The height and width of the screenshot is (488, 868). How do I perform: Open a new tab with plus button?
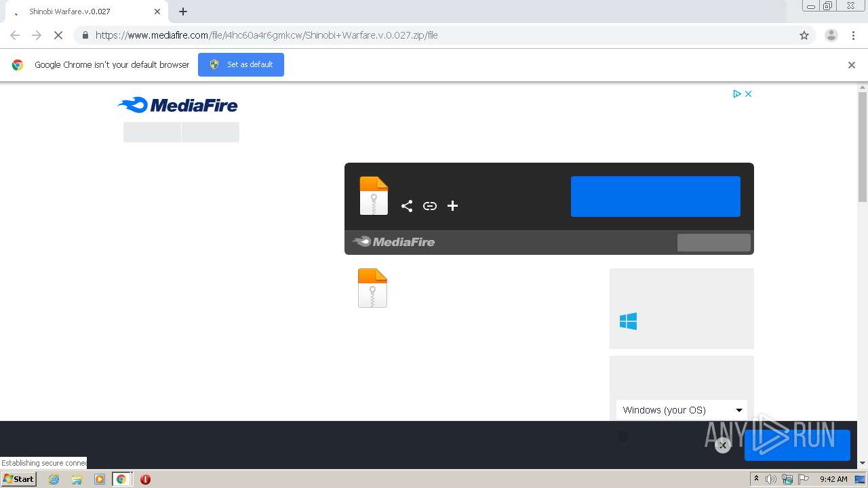183,12
